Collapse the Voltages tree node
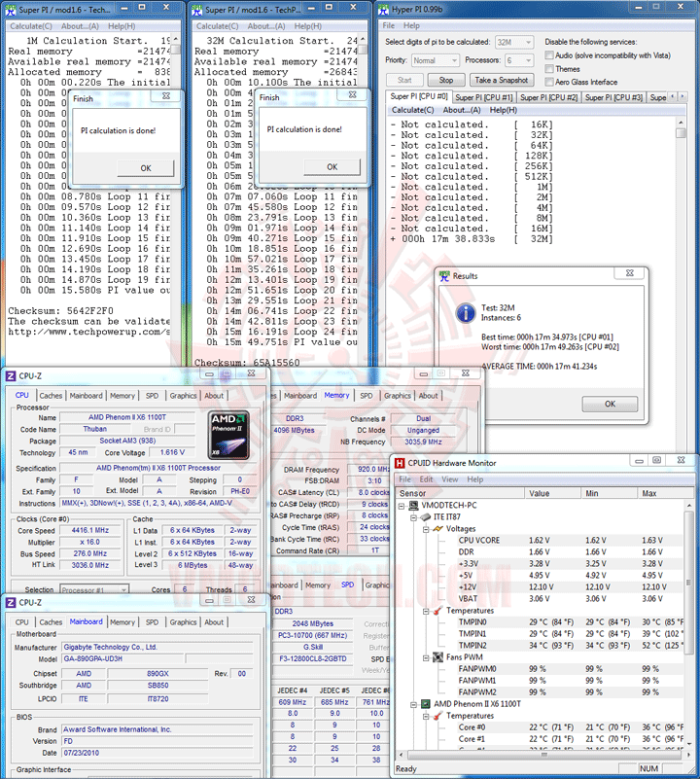The width and height of the screenshot is (700, 779). click(426, 529)
